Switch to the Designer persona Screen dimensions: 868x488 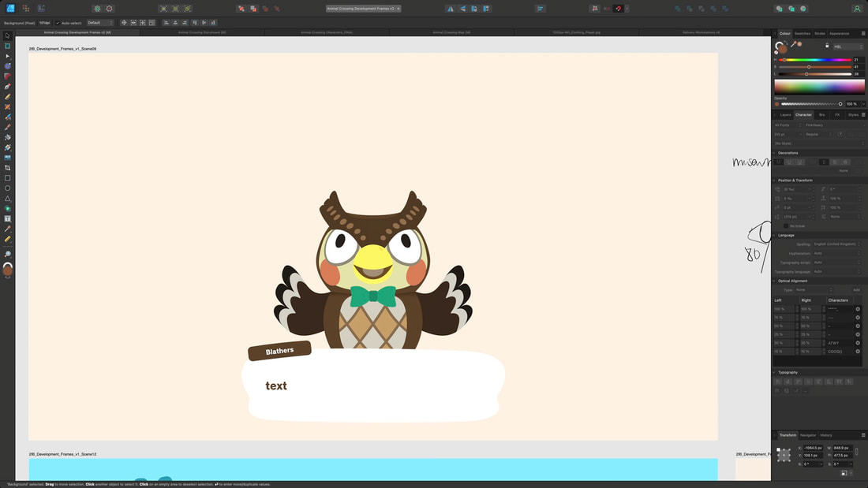[10, 9]
